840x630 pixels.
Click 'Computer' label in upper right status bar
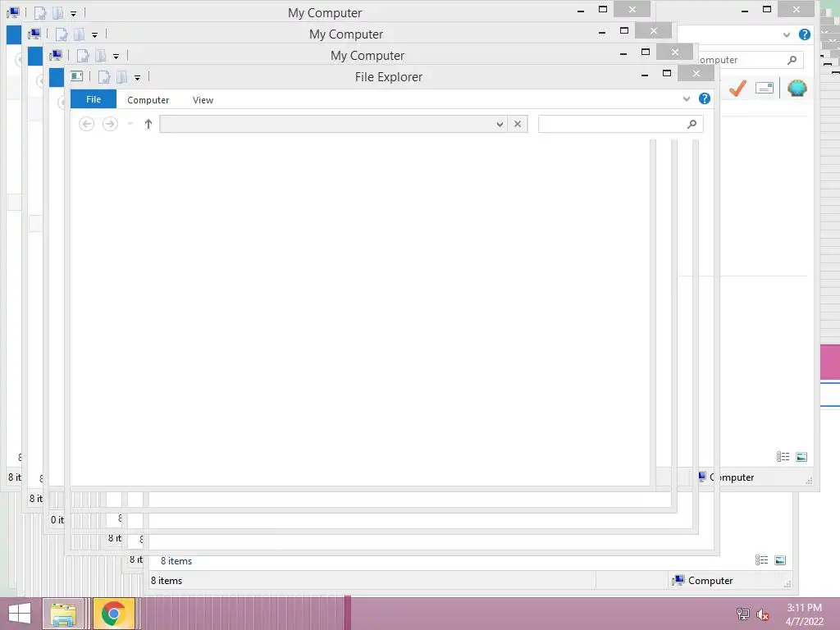[x=732, y=477]
